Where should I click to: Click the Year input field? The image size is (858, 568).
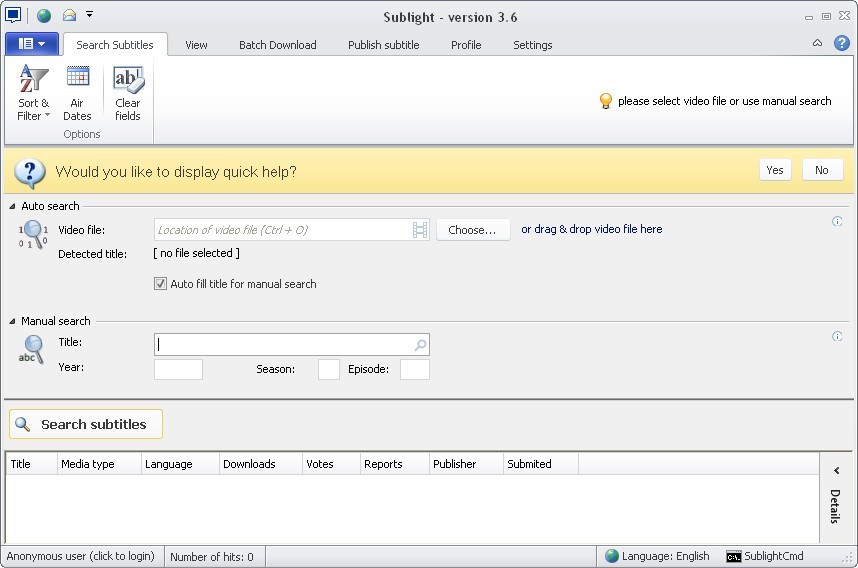tap(178, 369)
